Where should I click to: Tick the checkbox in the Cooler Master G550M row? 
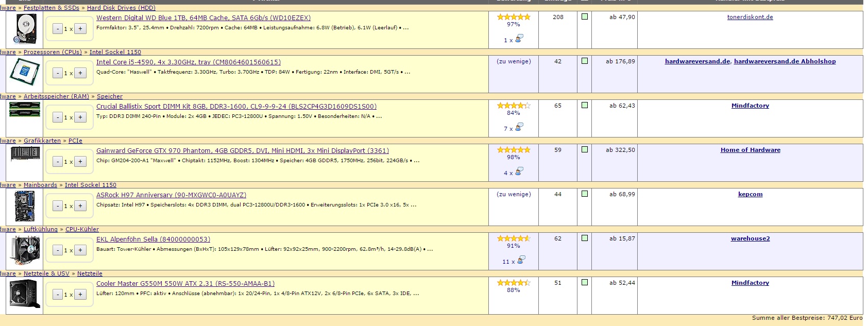pos(585,283)
